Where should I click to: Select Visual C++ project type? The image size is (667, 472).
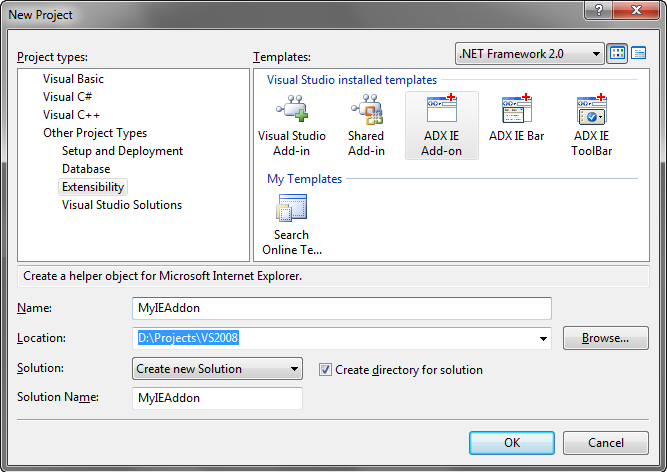(71, 115)
